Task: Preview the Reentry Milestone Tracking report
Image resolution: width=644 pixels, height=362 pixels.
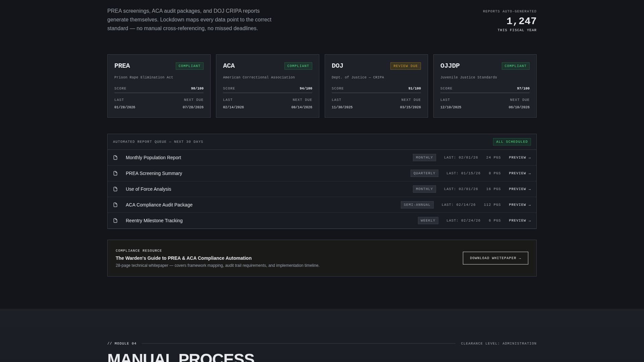Action: tap(520, 221)
